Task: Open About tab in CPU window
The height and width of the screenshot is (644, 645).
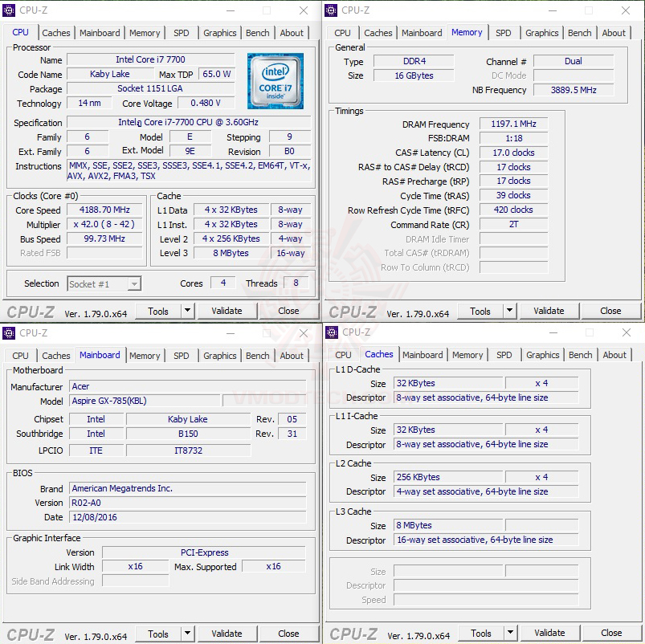Action: (292, 33)
